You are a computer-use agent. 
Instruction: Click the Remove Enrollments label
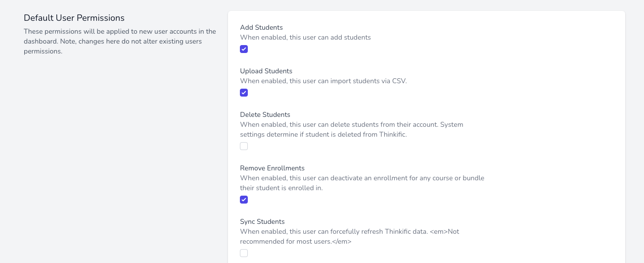[272, 168]
